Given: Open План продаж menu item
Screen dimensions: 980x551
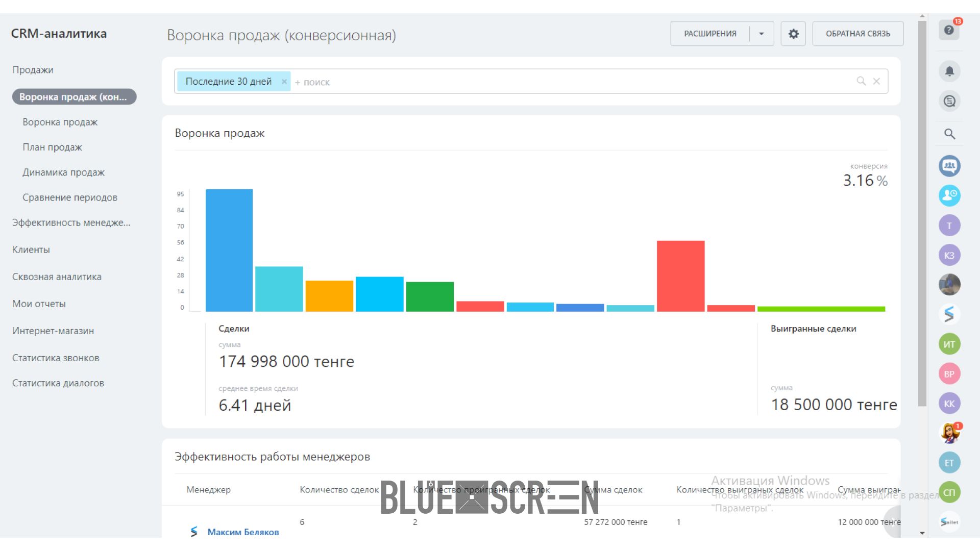Looking at the screenshot, I should [52, 147].
